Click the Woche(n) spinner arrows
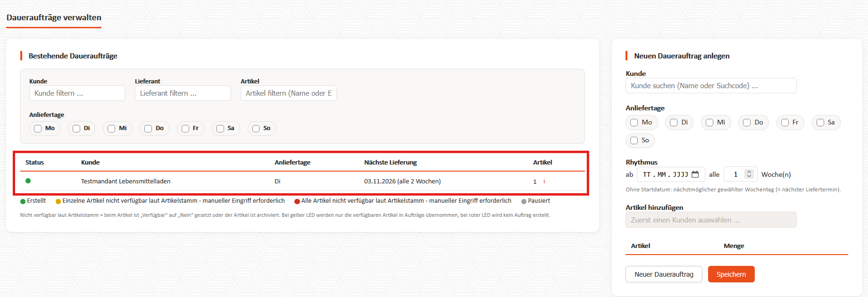Viewport: 868px width, 297px height. tap(749, 174)
